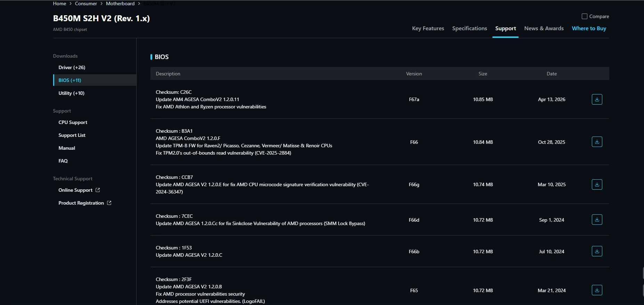The width and height of the screenshot is (644, 305).
Task: Open Driver (+26) downloads
Action: coord(72,67)
